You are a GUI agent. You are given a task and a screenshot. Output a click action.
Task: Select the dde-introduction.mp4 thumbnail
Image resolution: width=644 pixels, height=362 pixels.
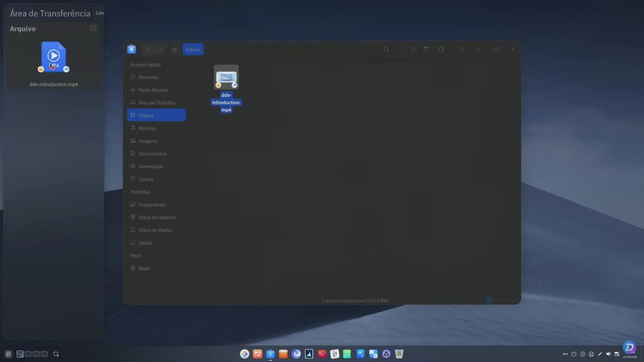click(226, 78)
